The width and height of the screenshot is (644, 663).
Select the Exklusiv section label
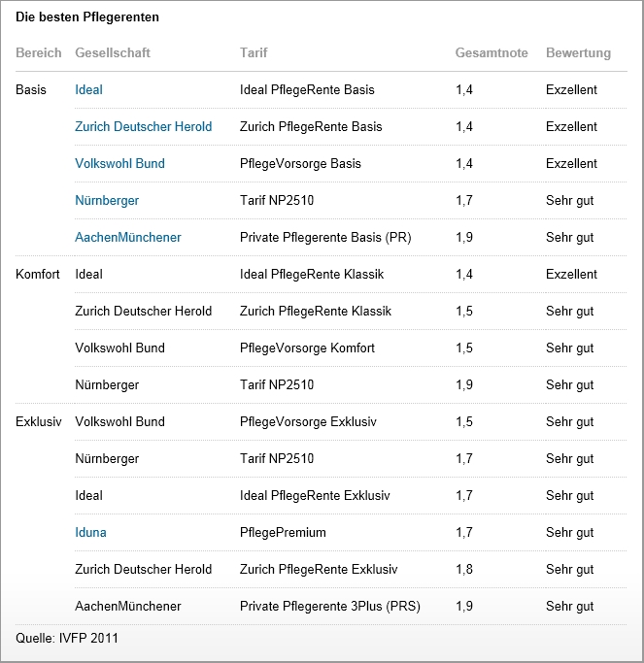click(39, 421)
